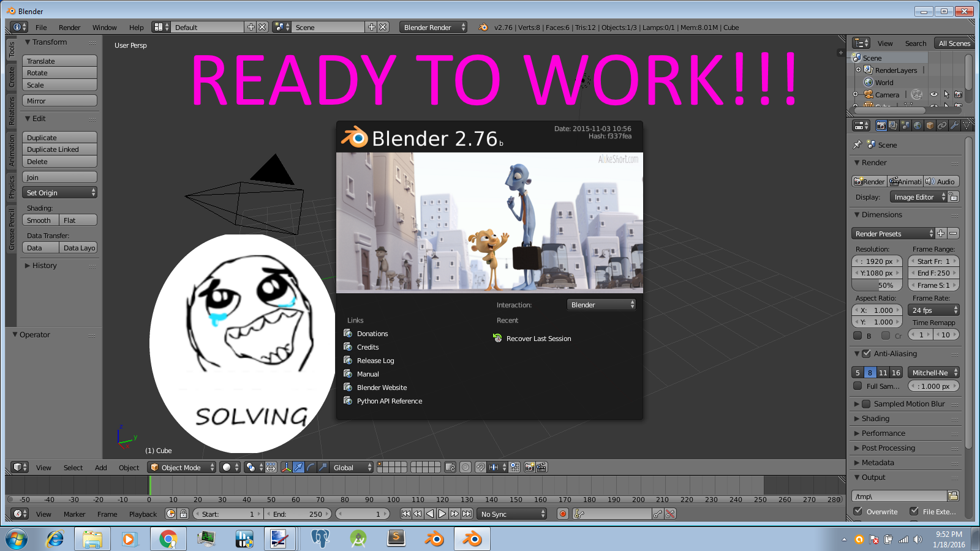Viewport: 980px width, 551px height.
Task: Click the Blender logo in info header
Action: [483, 28]
